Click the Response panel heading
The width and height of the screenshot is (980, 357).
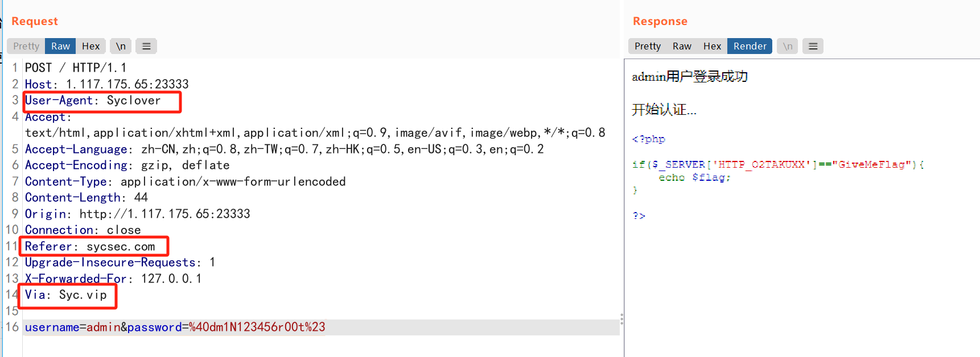coord(660,21)
